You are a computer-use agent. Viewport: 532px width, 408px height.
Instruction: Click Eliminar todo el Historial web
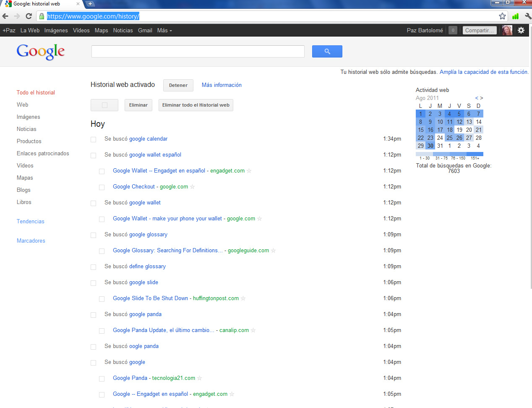(196, 105)
